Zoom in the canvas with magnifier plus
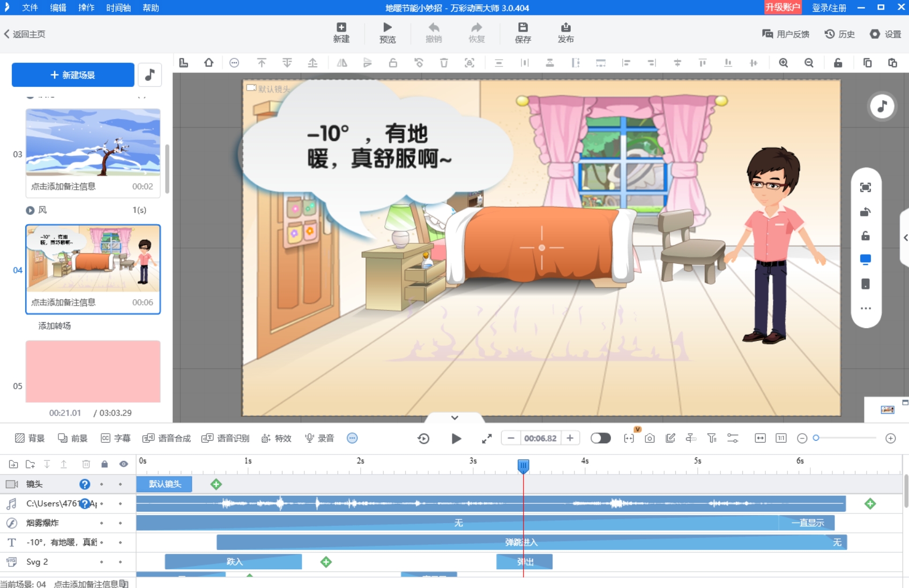The image size is (909, 588). (x=783, y=63)
